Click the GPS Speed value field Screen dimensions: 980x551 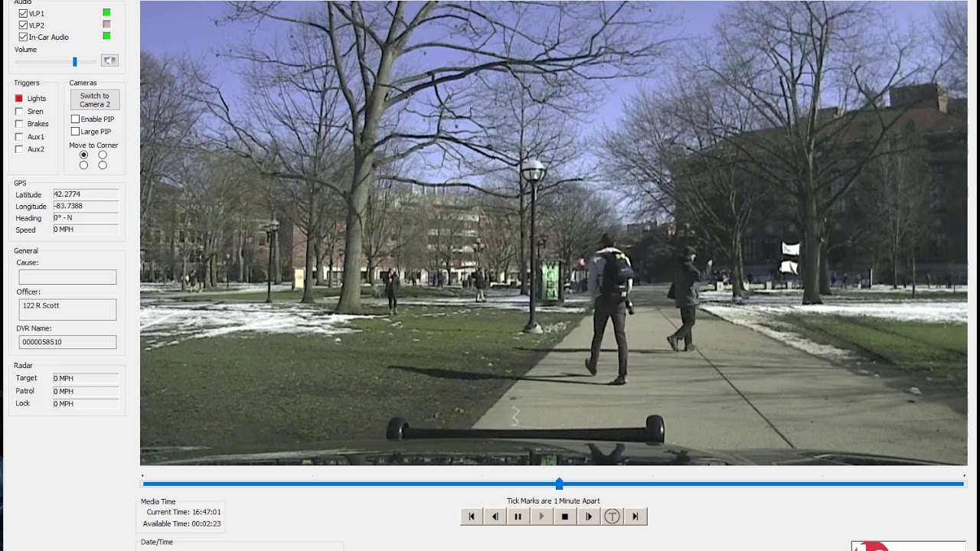(85, 230)
